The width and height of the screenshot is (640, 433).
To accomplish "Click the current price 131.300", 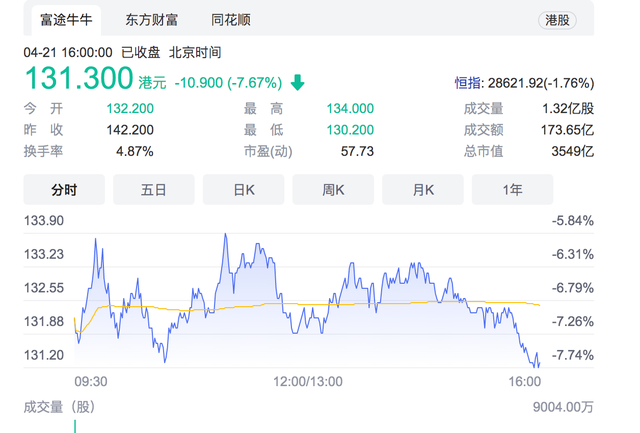I will coord(79,78).
